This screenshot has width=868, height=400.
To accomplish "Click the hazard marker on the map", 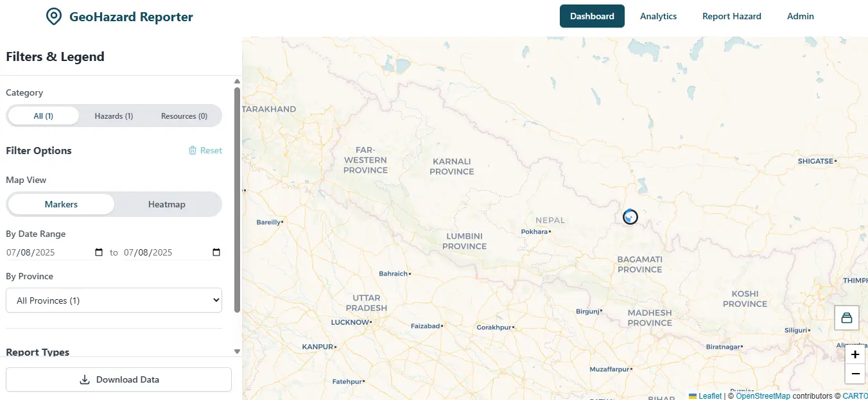I will (x=630, y=217).
